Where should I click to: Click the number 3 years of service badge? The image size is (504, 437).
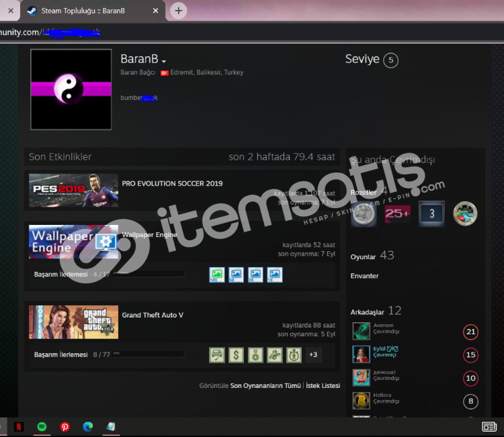431,213
